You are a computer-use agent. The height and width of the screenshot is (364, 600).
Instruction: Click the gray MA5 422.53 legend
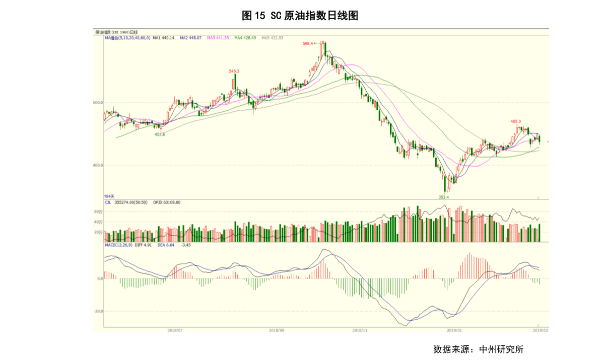pos(272,38)
